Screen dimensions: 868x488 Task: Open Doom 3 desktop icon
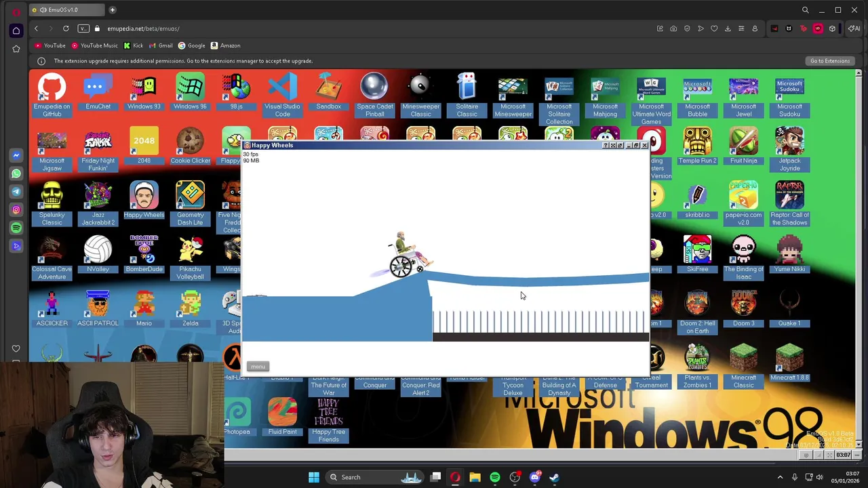click(x=743, y=308)
